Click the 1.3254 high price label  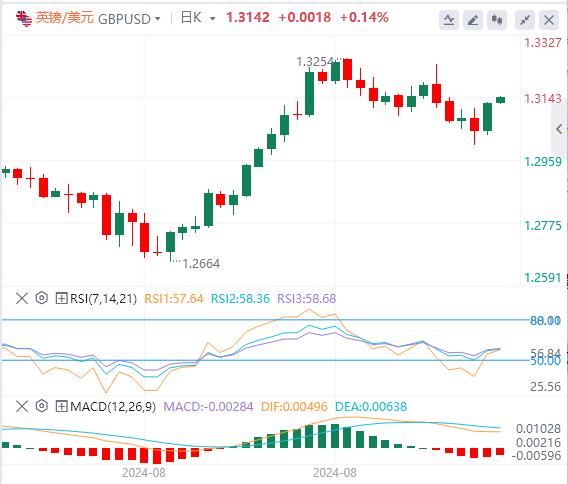click(314, 62)
